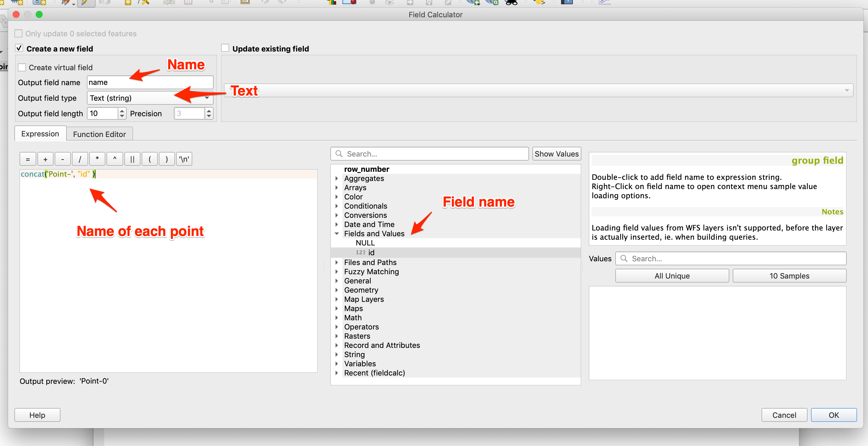The image size is (868, 446).
Task: Insert the plus operator button
Action: point(45,159)
